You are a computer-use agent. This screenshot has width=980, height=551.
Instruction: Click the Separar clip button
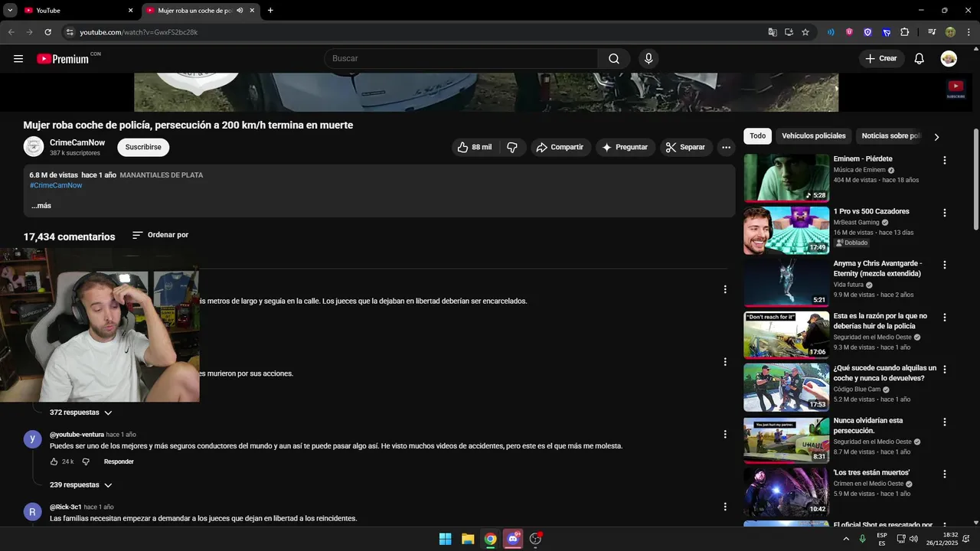[686, 147]
